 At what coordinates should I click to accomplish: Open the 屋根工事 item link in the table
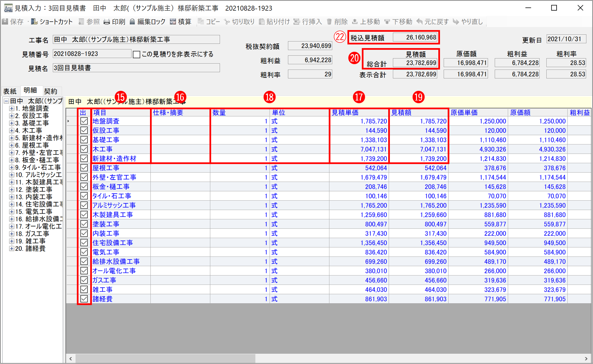[106, 168]
